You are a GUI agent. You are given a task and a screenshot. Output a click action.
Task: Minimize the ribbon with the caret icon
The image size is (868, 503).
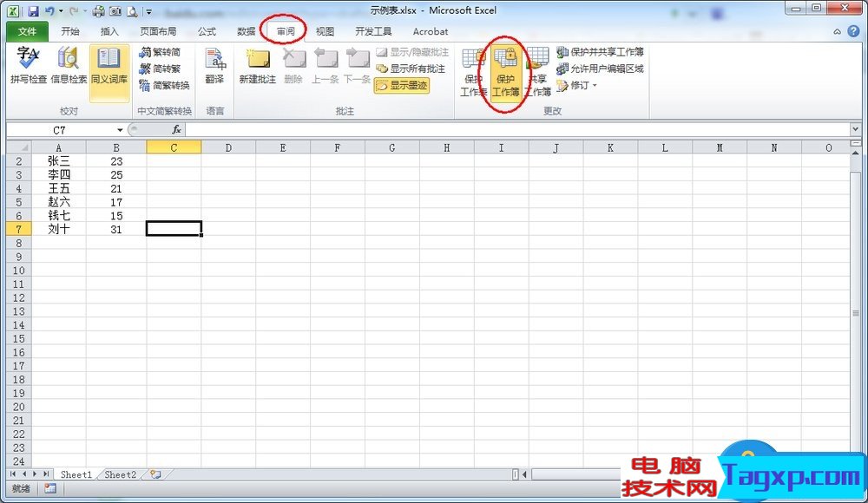pyautogui.click(x=837, y=31)
